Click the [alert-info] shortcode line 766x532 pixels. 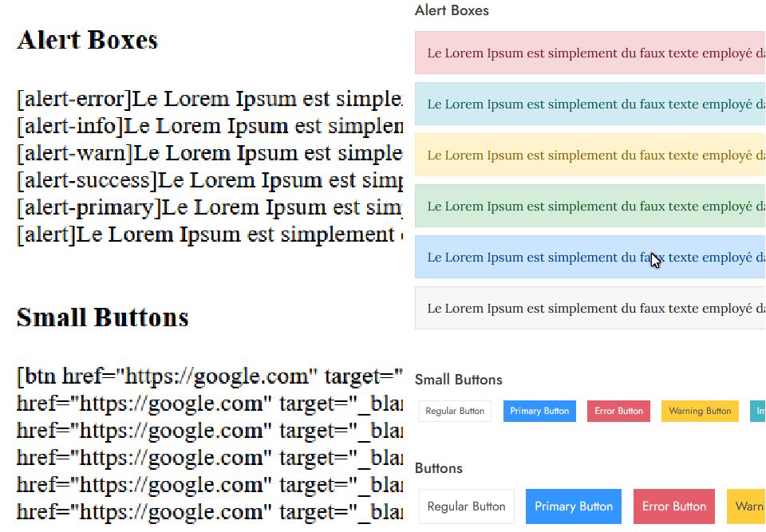pyautogui.click(x=210, y=126)
